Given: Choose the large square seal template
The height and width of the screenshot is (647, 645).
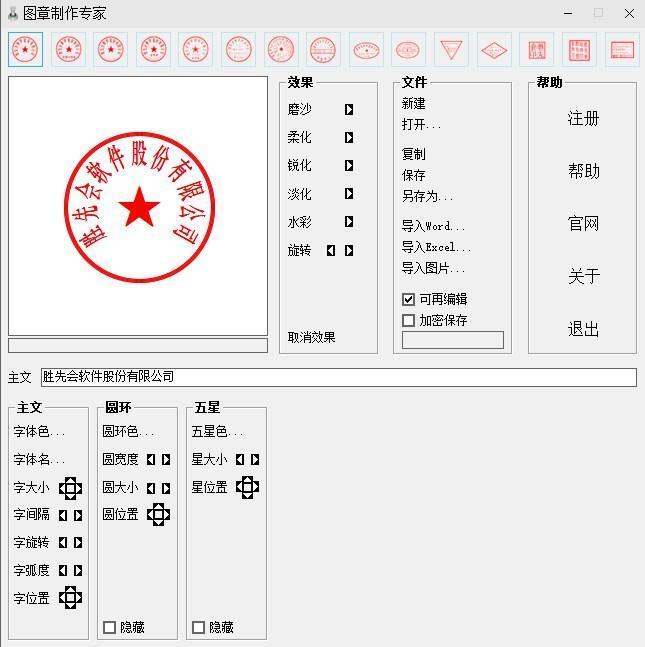Looking at the screenshot, I should click(x=579, y=50).
